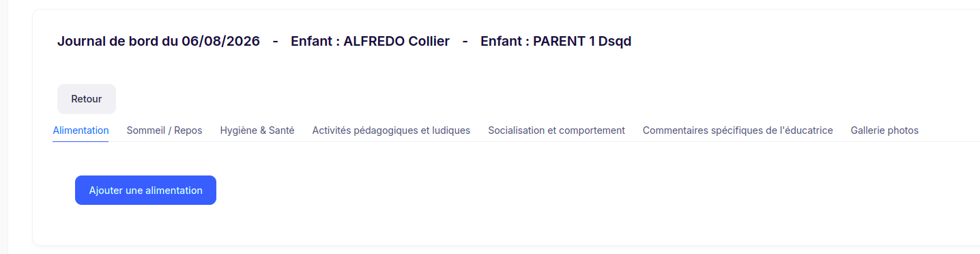980x254 pixels.
Task: Open Commentaires spécifiques de l'éducatrice tab
Action: click(738, 130)
